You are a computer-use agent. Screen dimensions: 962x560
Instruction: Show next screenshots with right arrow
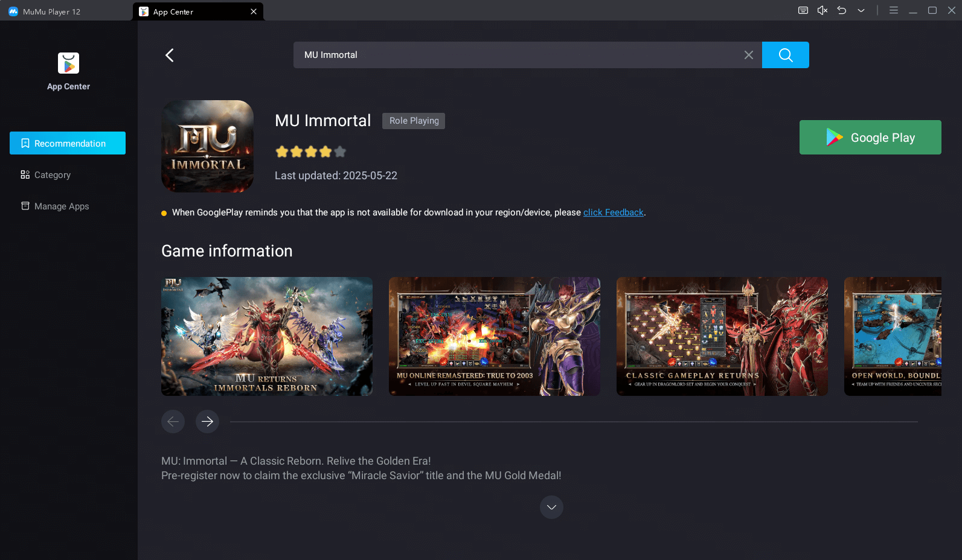coord(207,421)
